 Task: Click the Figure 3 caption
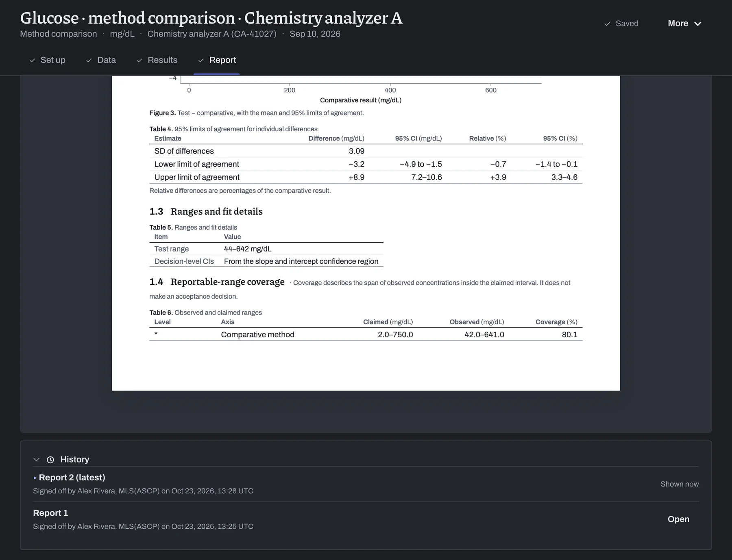[257, 113]
